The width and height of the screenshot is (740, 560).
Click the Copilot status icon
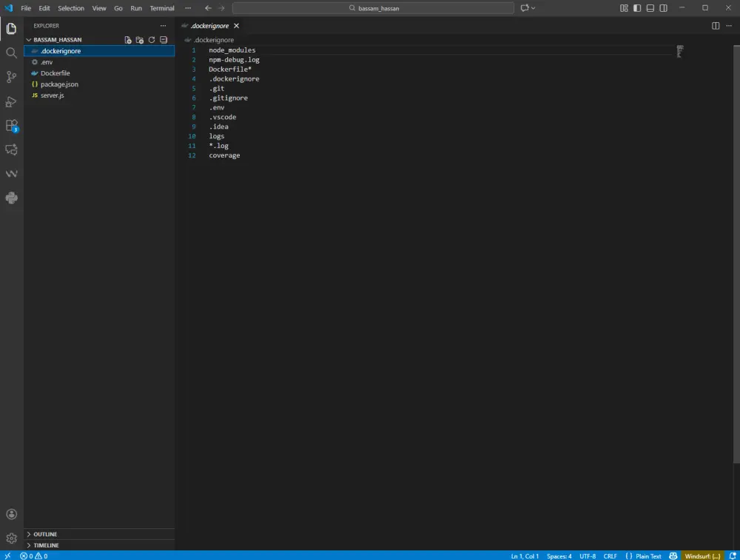[x=673, y=556]
